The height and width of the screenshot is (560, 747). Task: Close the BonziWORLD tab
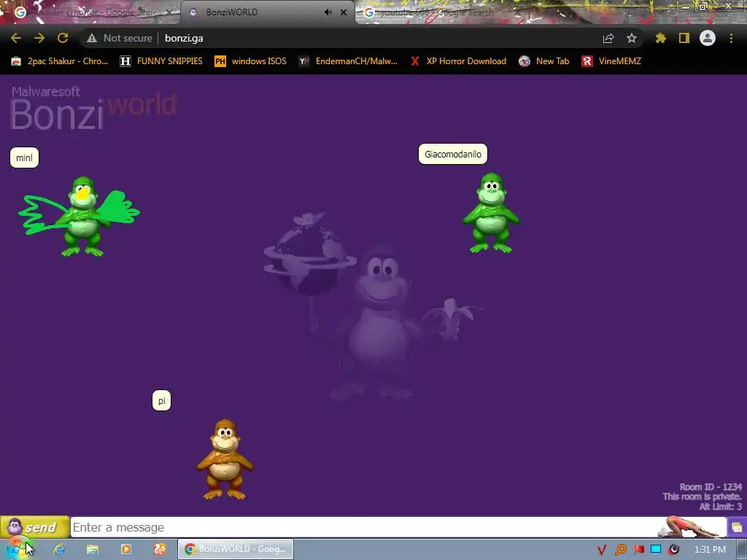point(344,12)
